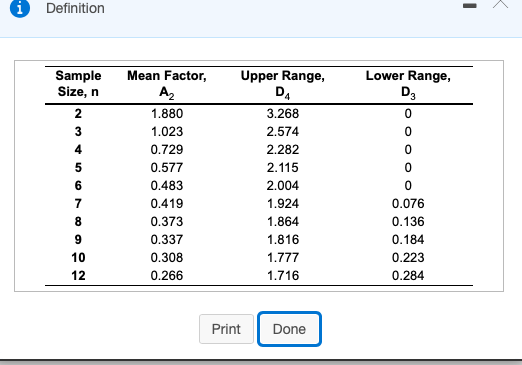The image size is (522, 365).
Task: Select the D3 value 0.223
Action: [408, 258]
